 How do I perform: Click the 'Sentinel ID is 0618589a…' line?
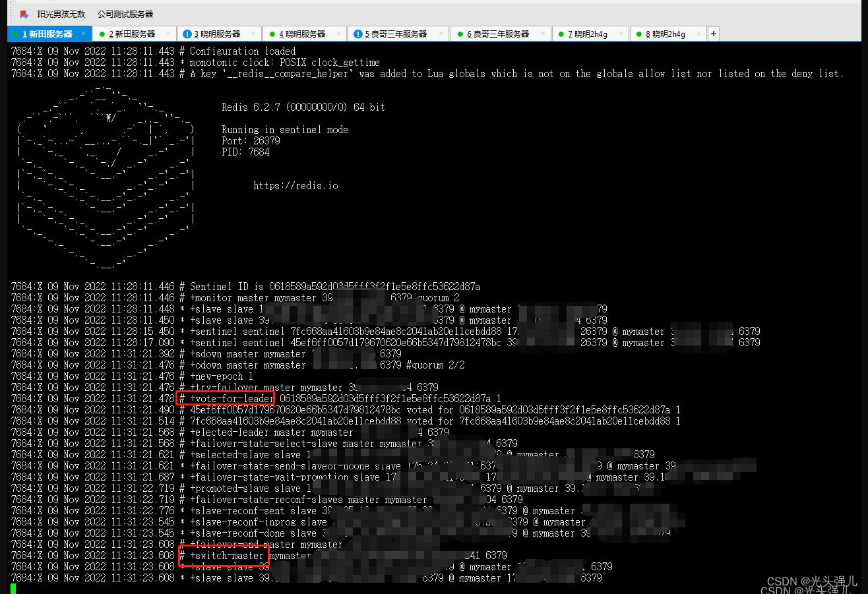point(245,287)
